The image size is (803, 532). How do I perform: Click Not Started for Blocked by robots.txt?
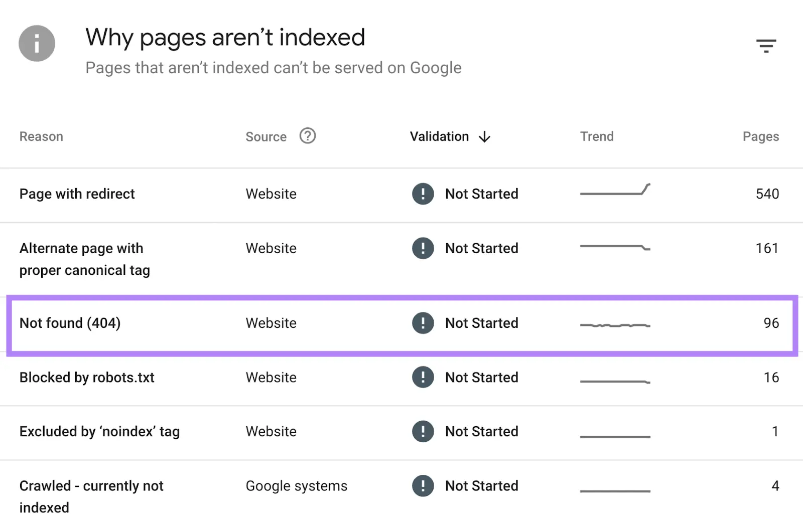click(481, 378)
